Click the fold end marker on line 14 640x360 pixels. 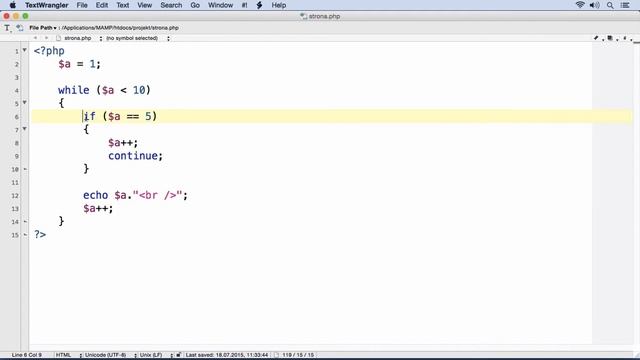[x=25, y=221]
